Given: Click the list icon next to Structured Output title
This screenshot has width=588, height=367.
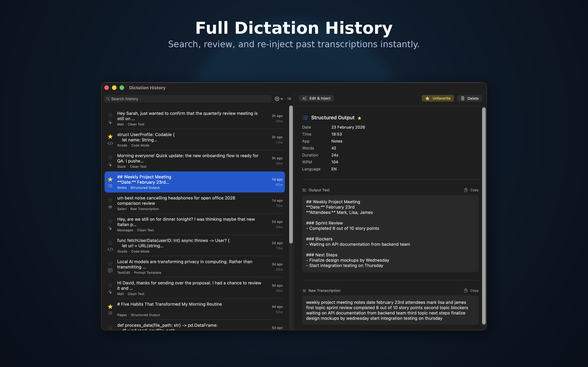Looking at the screenshot, I should point(305,117).
